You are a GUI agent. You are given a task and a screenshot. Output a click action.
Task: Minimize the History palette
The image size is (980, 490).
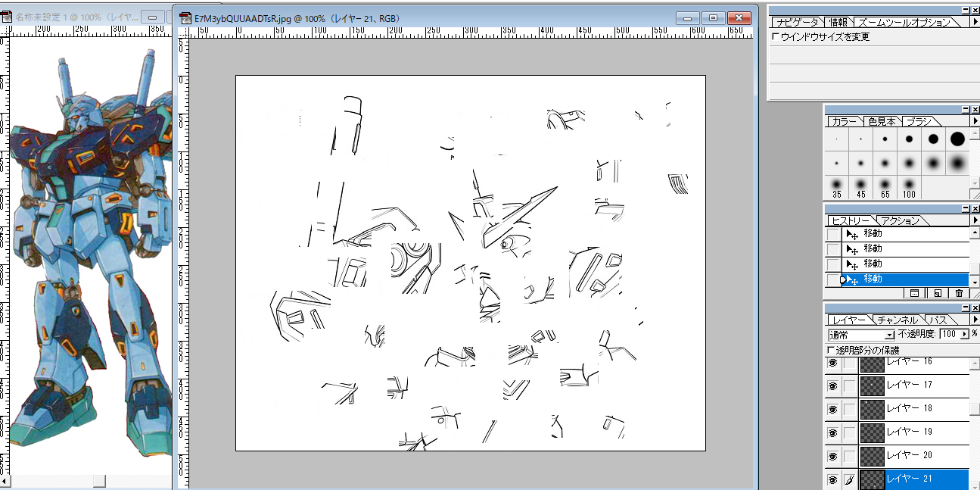[965, 208]
